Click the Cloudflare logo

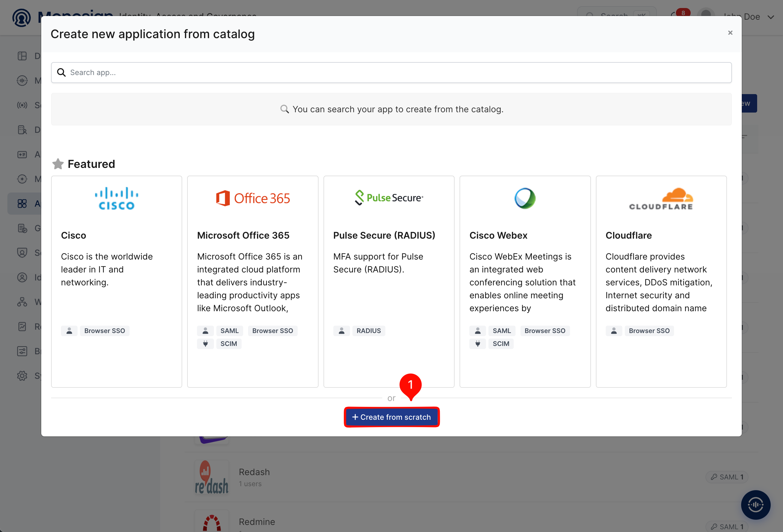pos(661,199)
